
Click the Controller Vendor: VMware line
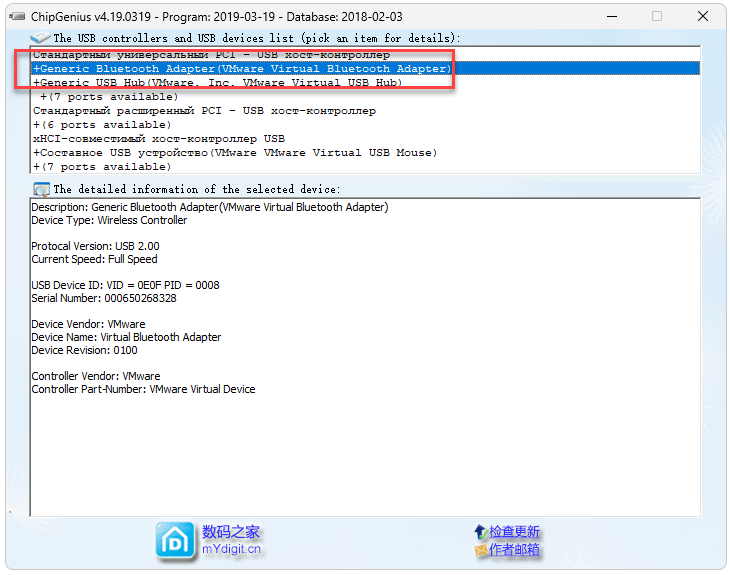95,376
